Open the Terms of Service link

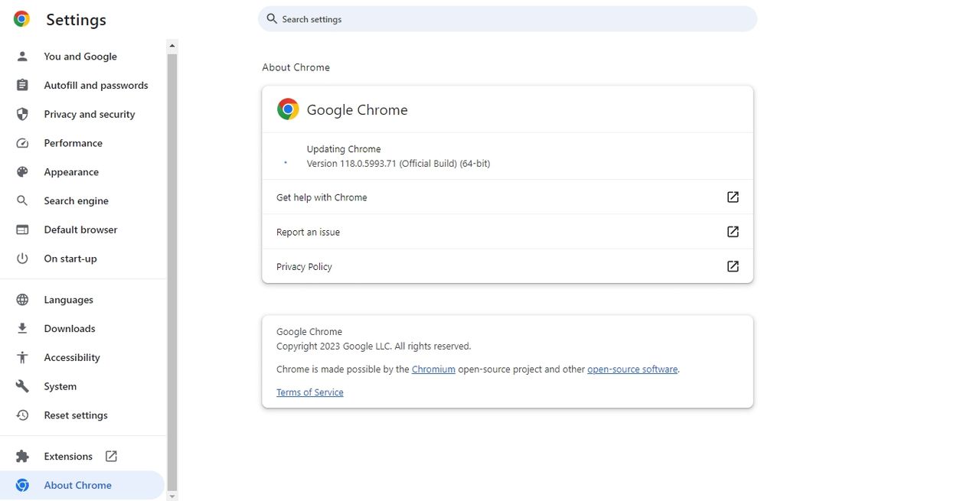[309, 392]
